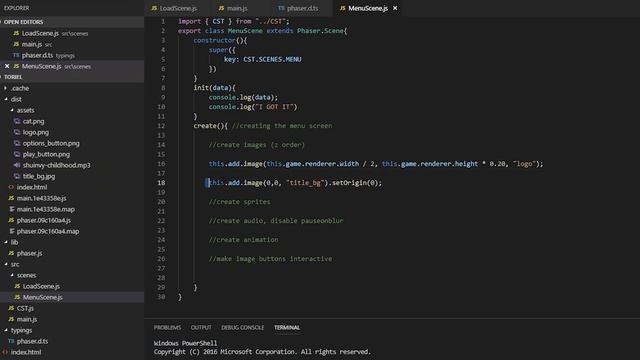Click HTML icon beside dist index.html

pos(11,187)
